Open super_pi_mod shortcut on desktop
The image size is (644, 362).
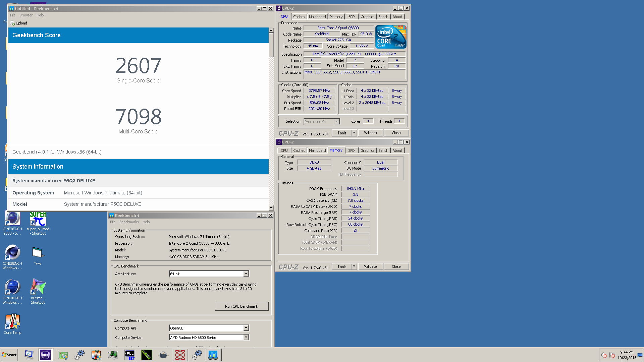pos(38,223)
